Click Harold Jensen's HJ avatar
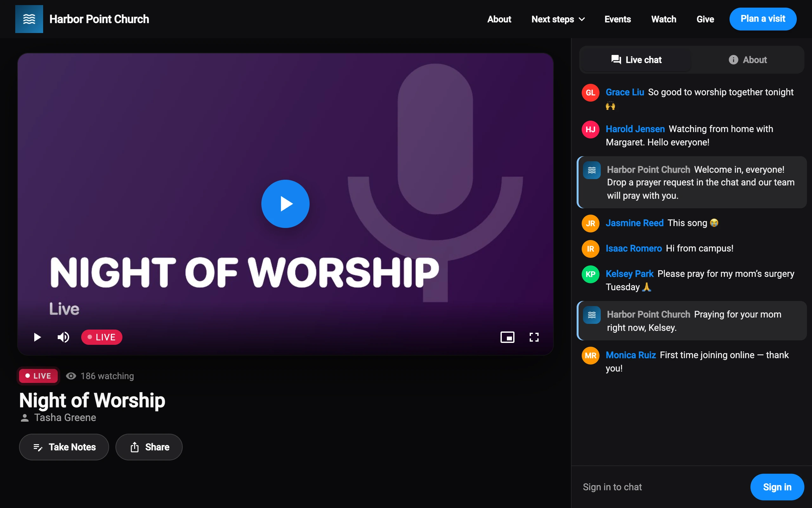The image size is (812, 508). point(590,129)
